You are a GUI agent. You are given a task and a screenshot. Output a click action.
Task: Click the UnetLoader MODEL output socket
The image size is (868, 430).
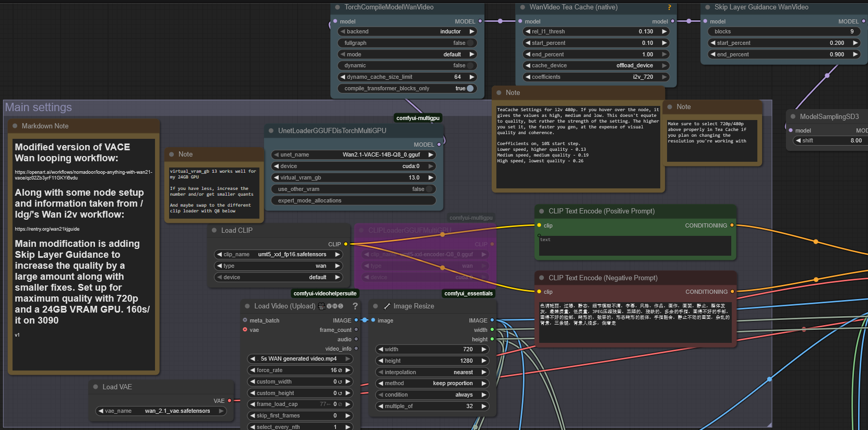pyautogui.click(x=439, y=145)
